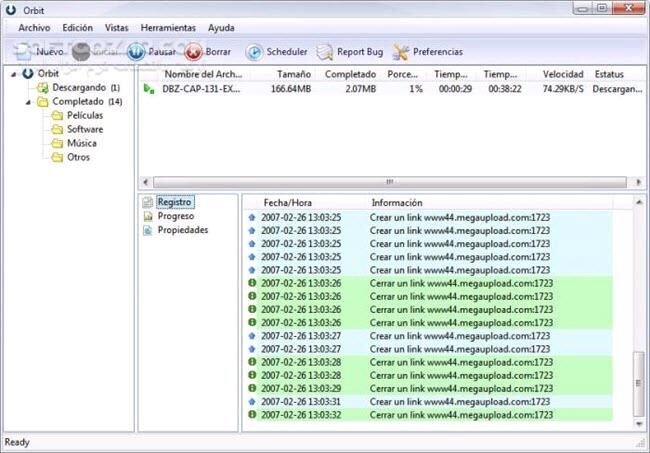Click the log scrollbar up arrow
650x453 pixels.
[x=638, y=202]
